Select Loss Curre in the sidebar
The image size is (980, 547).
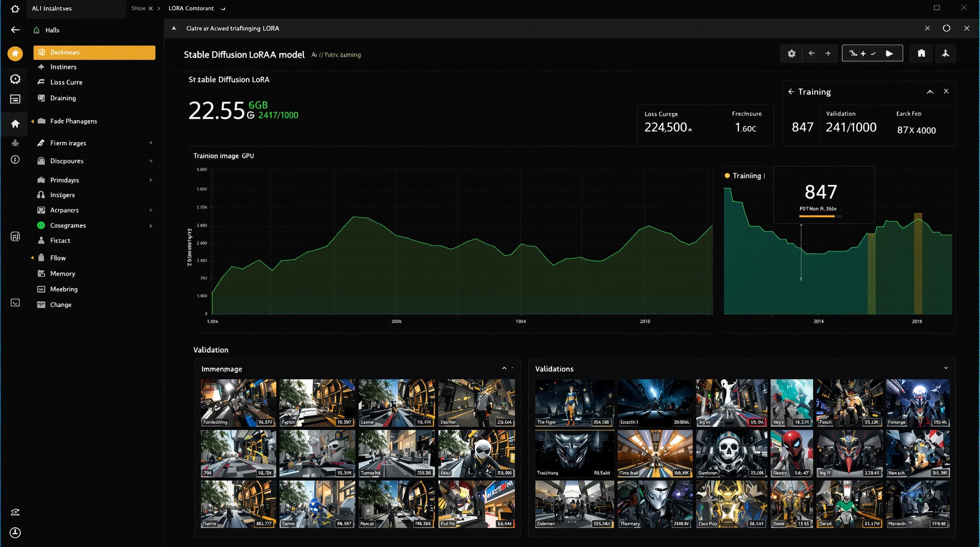click(66, 82)
